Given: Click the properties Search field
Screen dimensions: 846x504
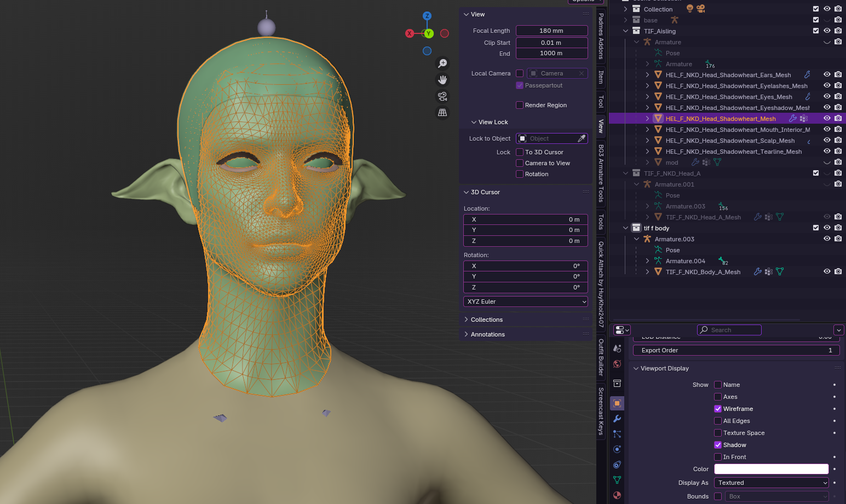Looking at the screenshot, I should [729, 330].
